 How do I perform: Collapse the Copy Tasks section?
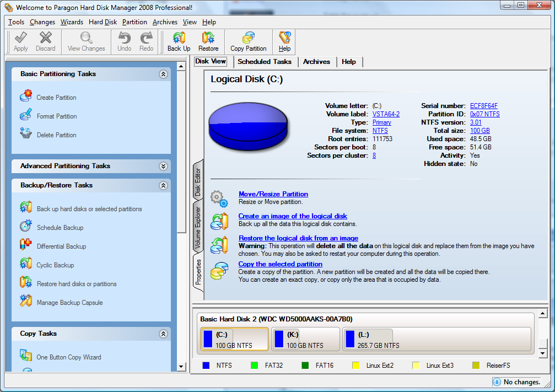tap(163, 334)
